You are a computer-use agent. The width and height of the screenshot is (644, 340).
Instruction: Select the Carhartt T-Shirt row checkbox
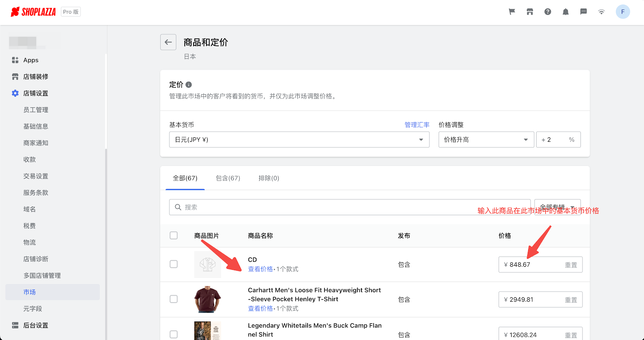click(x=174, y=299)
